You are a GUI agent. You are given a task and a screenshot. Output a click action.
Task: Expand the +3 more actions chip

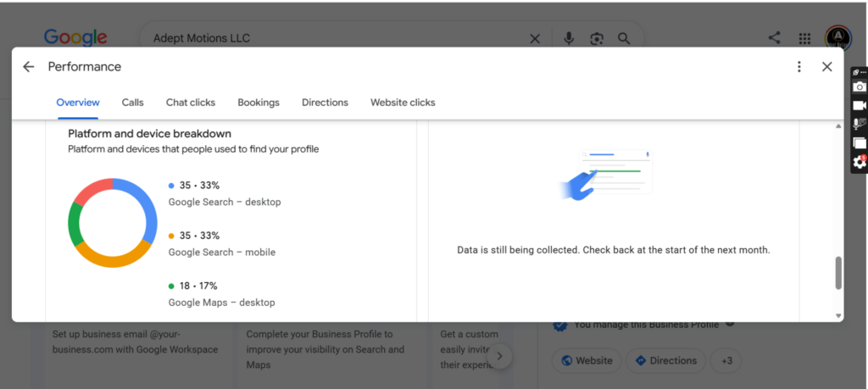click(x=726, y=361)
